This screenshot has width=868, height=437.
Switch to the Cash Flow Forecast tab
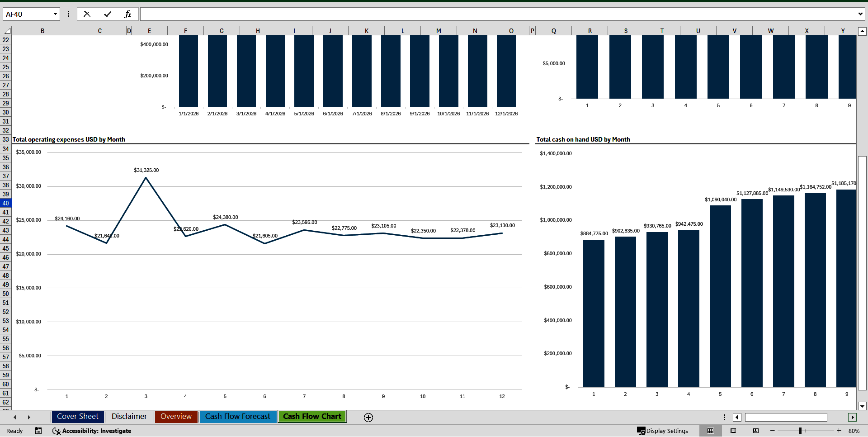pos(238,416)
